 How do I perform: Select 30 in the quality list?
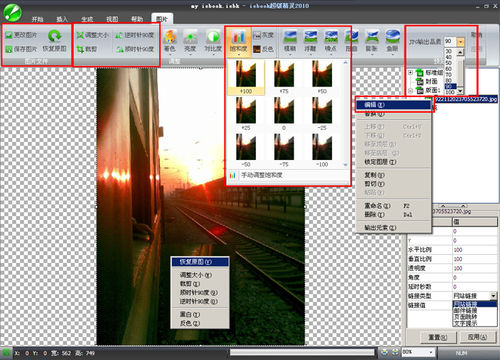click(449, 51)
